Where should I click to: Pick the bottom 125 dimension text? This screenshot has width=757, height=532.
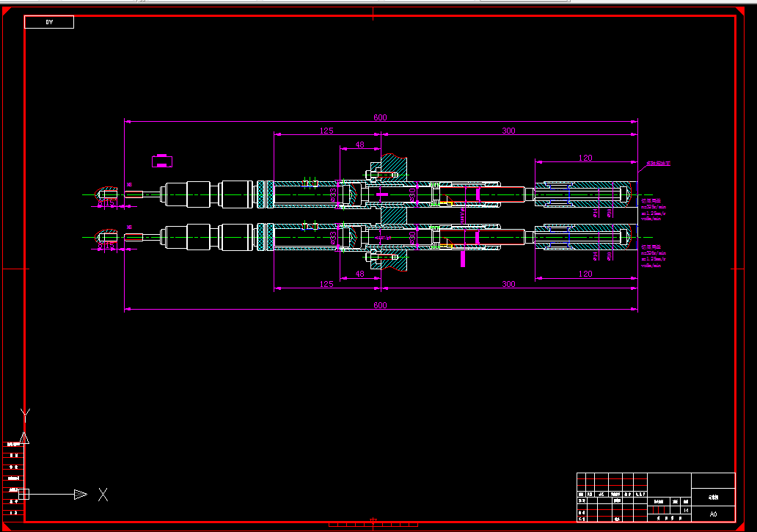[326, 284]
